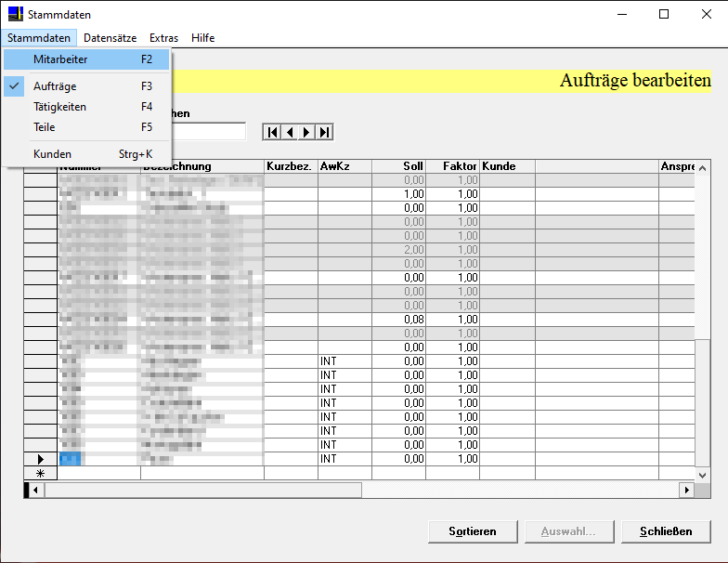The height and width of the screenshot is (563, 728).
Task: Click the AwKz column header
Action: 345,166
